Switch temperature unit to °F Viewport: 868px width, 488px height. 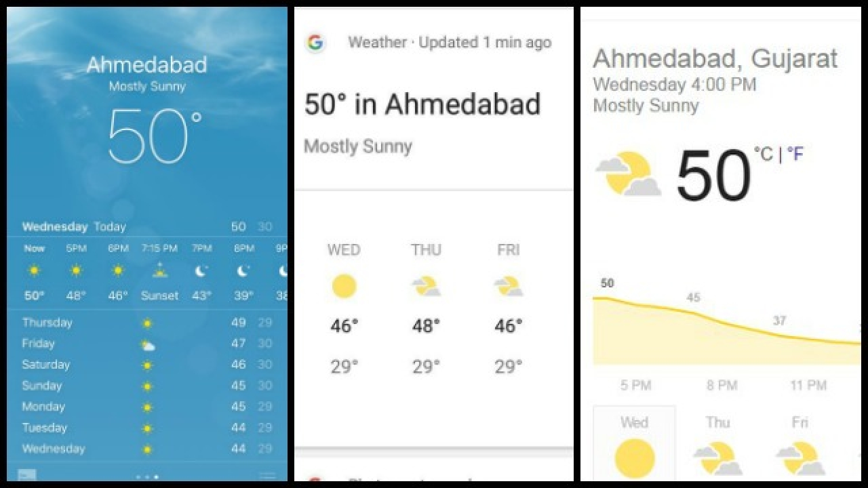[795, 155]
